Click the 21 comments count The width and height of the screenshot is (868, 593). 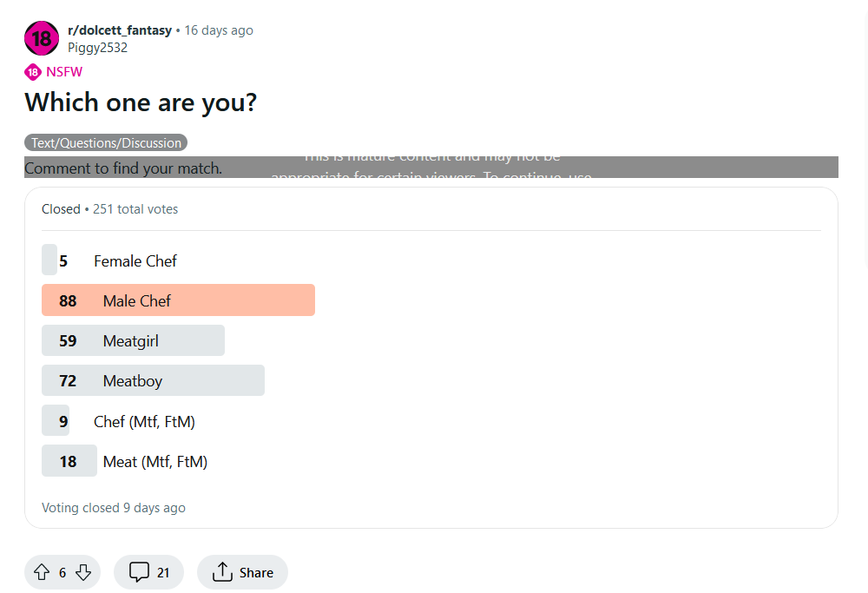[163, 572]
